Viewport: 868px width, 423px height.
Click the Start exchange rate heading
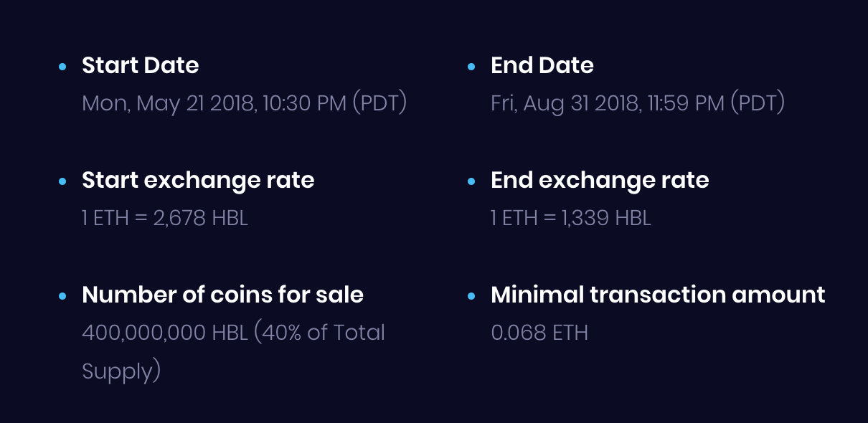[x=198, y=180]
